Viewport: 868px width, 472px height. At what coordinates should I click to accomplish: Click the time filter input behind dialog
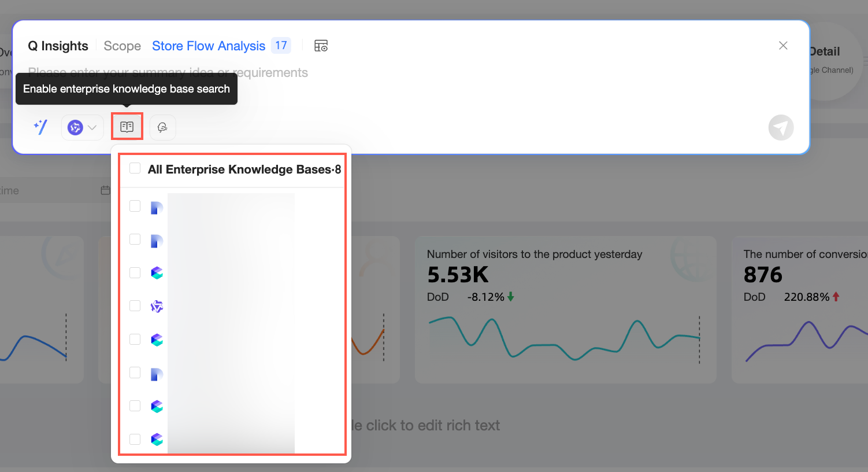[55, 190]
